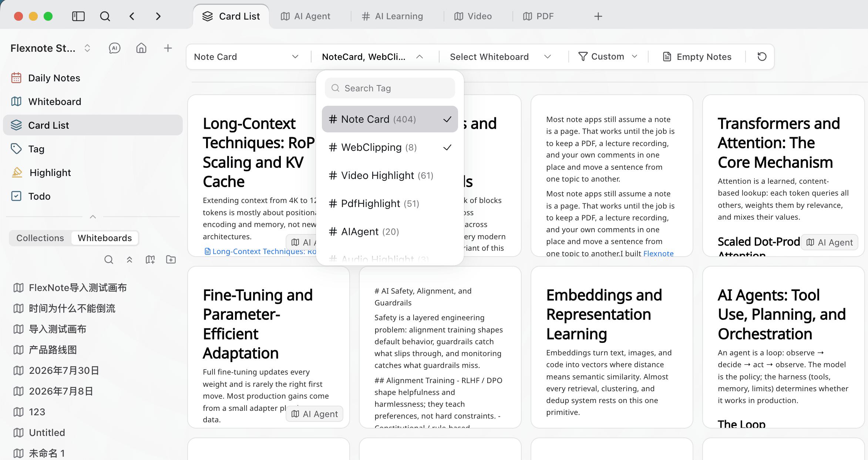
Task: Open Daily Notes from sidebar
Action: 92,78
